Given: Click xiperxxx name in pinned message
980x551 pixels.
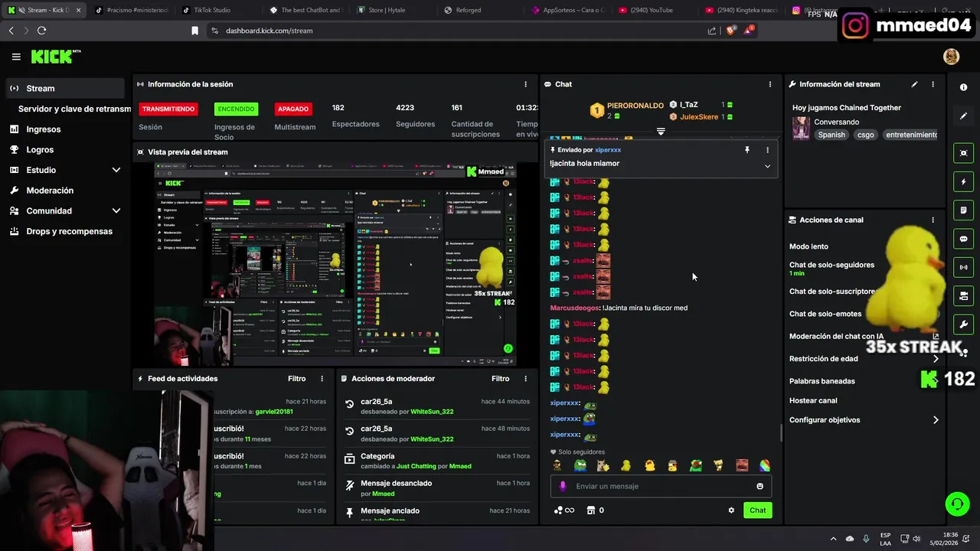Looking at the screenshot, I should (608, 150).
